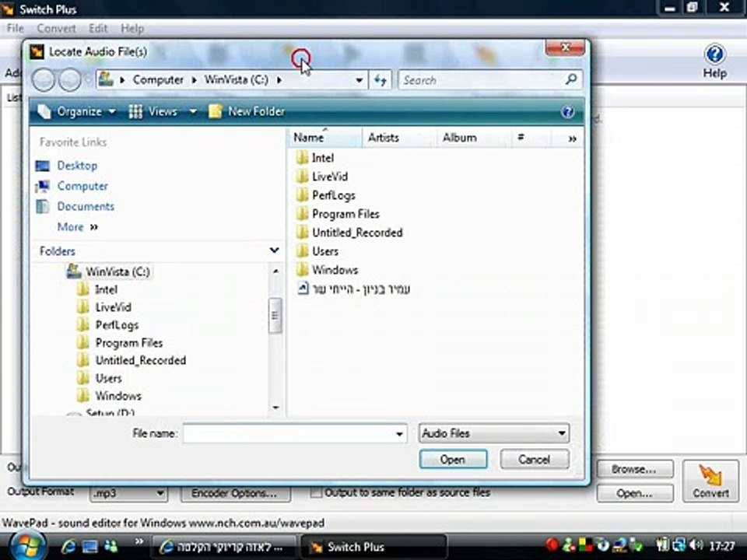Screen dimensions: 747x560
Task: Click the Browse... button in Switch Plus
Action: pyautogui.click(x=635, y=470)
